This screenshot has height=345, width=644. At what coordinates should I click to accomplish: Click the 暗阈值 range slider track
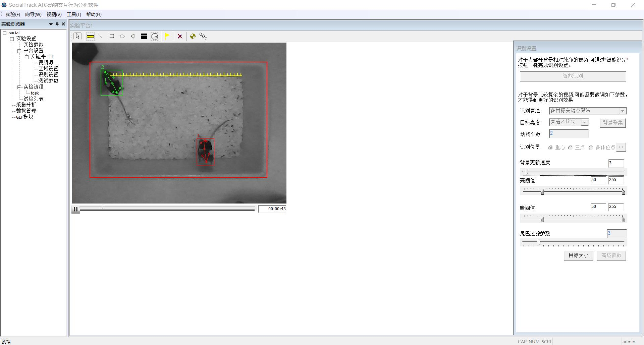[573, 219]
